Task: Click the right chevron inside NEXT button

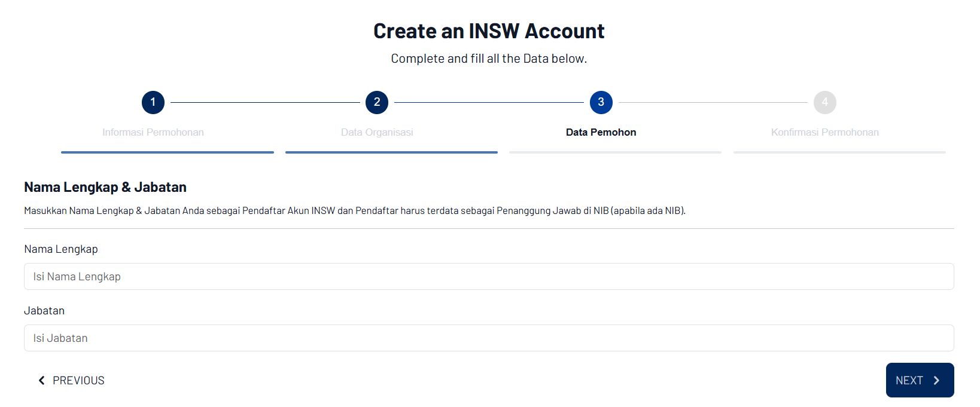Action: click(937, 380)
